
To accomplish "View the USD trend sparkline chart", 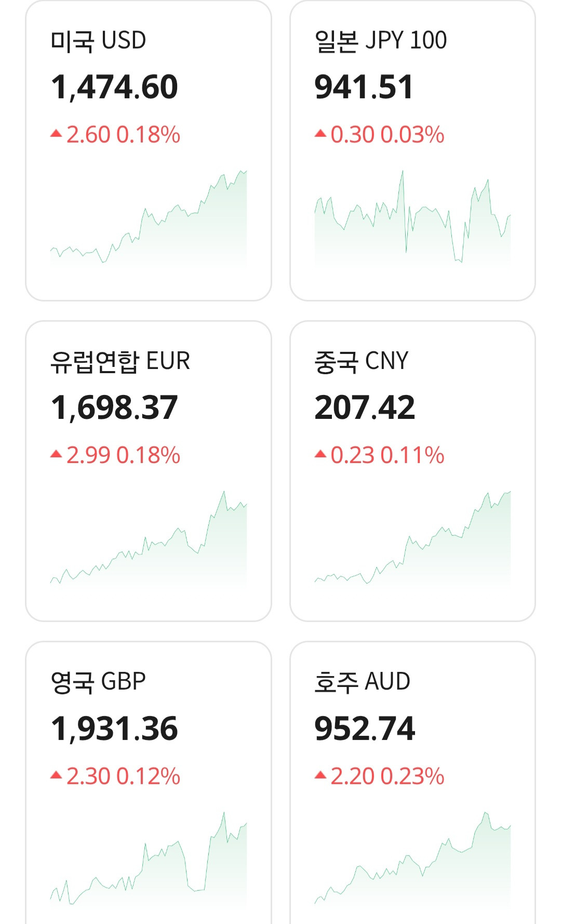I will coord(149,218).
